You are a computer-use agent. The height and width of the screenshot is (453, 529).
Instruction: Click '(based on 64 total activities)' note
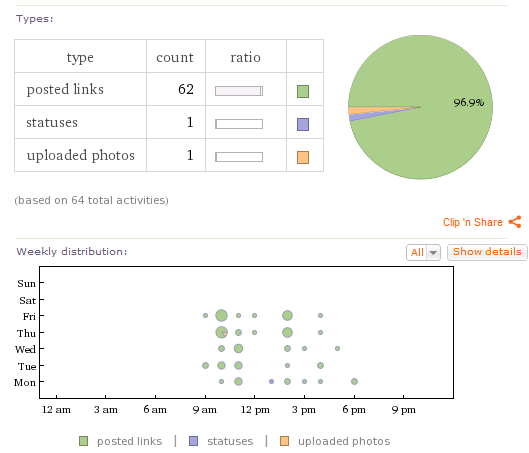point(91,200)
